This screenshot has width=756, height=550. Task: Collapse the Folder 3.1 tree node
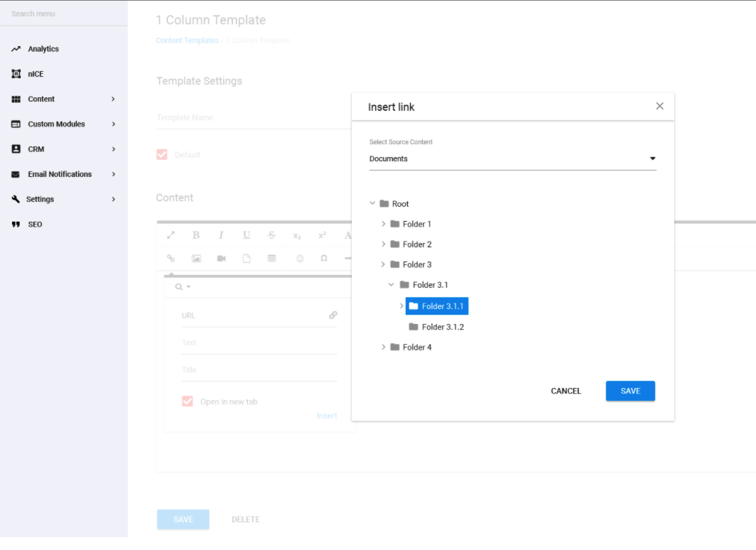pos(391,285)
